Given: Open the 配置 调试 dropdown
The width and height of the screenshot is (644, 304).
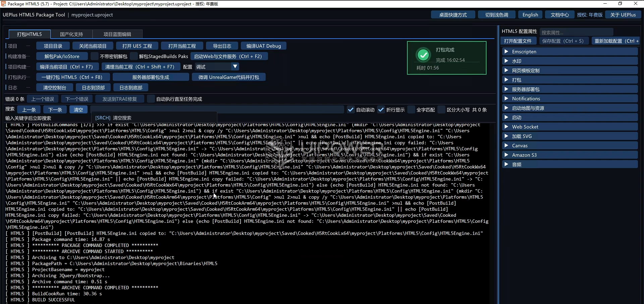Looking at the screenshot, I should click(x=217, y=67).
